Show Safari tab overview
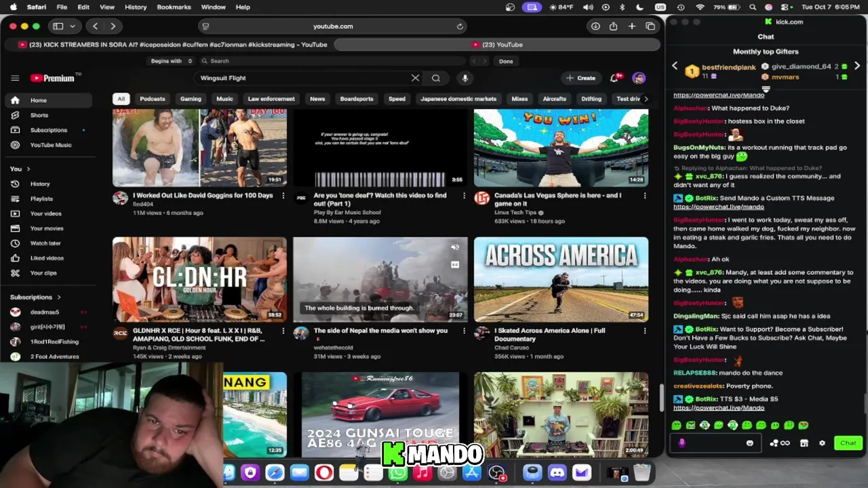868x488 pixels. (650, 26)
